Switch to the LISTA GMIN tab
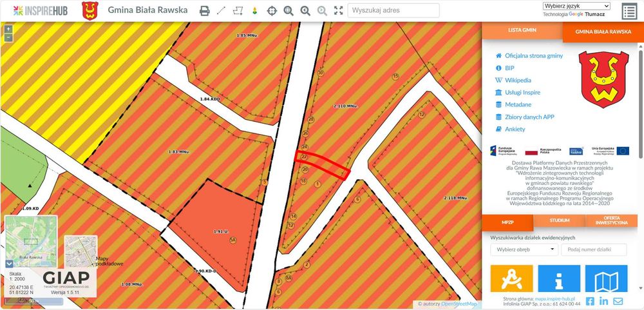This screenshot has height=310, width=644. click(522, 30)
